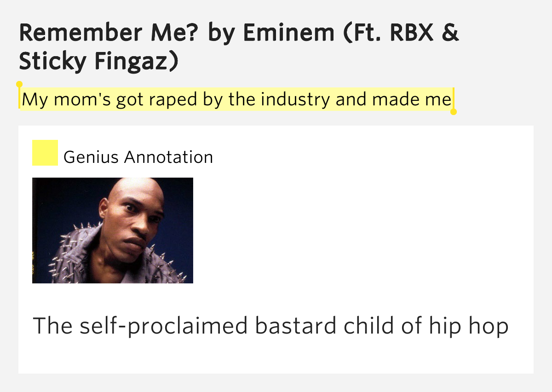This screenshot has width=552, height=392.
Task: Click the words "hip hop" in the annotation
Action: coord(469,326)
